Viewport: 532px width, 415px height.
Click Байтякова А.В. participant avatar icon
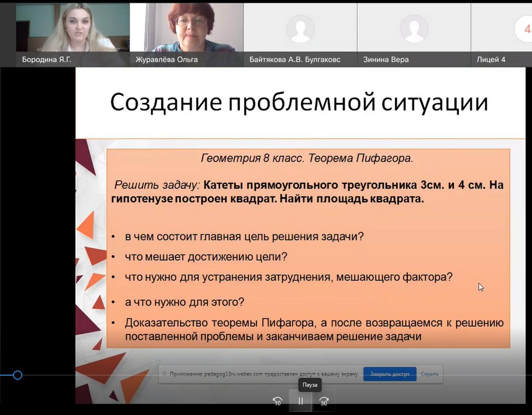pyautogui.click(x=300, y=29)
